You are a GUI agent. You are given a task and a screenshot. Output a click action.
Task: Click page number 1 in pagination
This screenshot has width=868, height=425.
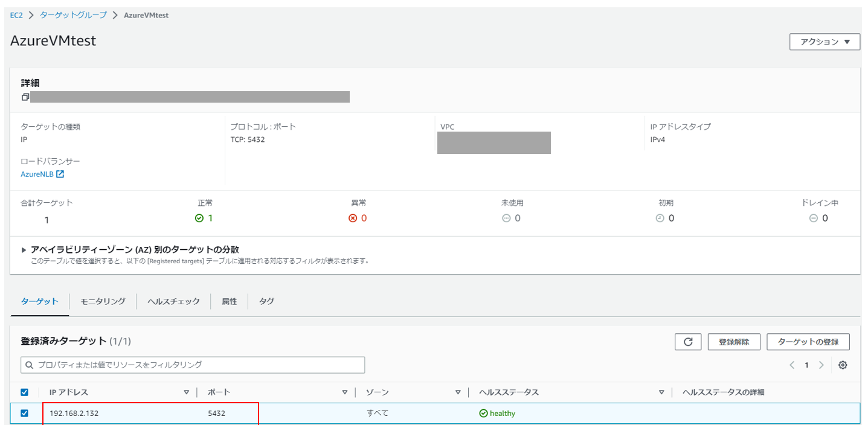[806, 365]
